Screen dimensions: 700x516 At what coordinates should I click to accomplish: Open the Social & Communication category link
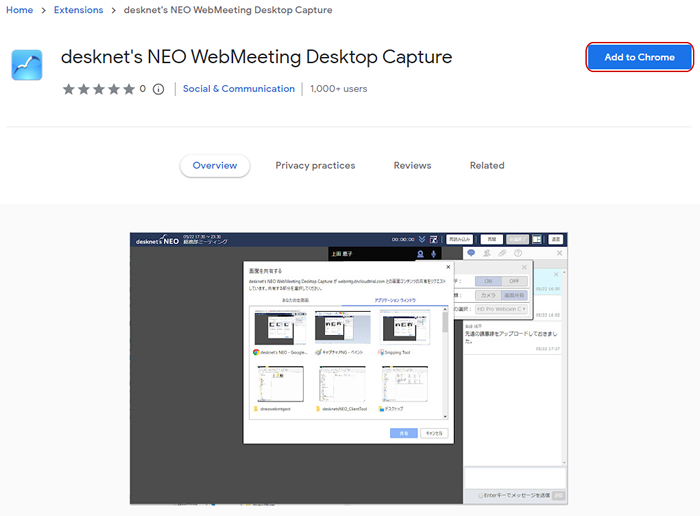(239, 89)
